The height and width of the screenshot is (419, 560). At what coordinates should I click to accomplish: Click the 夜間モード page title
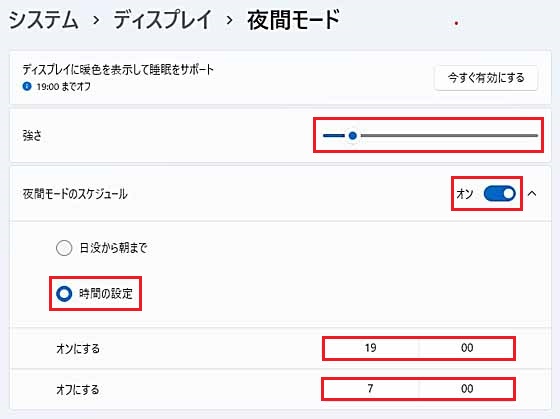coord(294,20)
